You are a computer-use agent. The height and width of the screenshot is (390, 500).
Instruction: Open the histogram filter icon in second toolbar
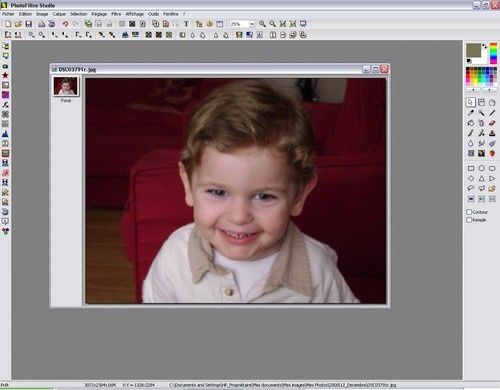point(125,35)
